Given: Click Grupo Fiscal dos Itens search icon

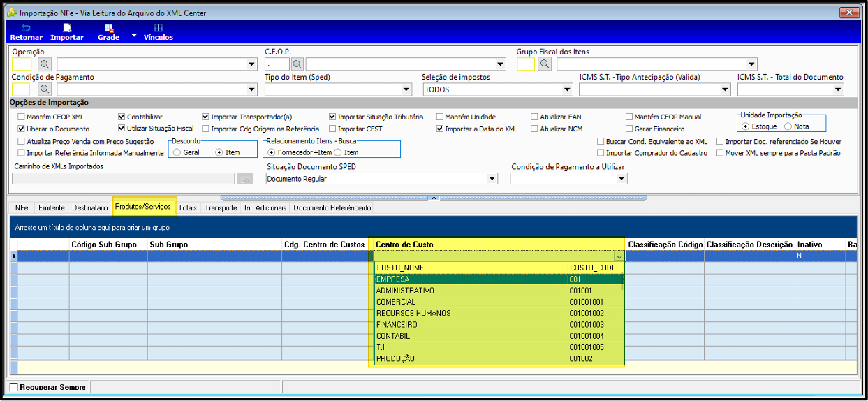Looking at the screenshot, I should [545, 64].
